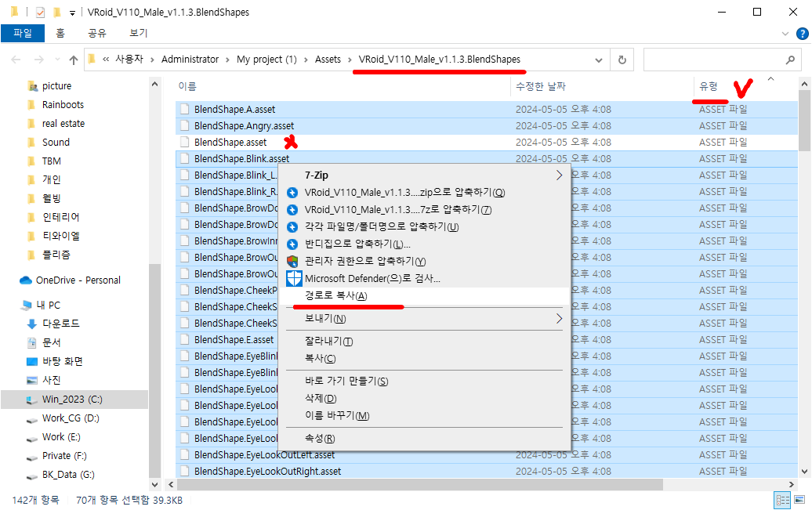812x510 pixels.
Task: Choose compress to 7z context entry
Action: point(425,210)
